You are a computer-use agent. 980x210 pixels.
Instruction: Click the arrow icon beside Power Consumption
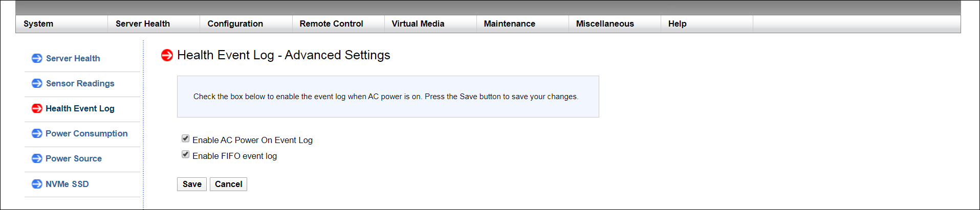37,133
